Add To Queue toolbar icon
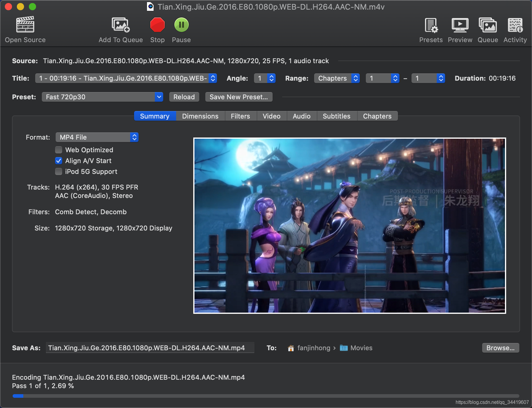Image resolution: width=532 pixels, height=408 pixels. click(x=121, y=25)
